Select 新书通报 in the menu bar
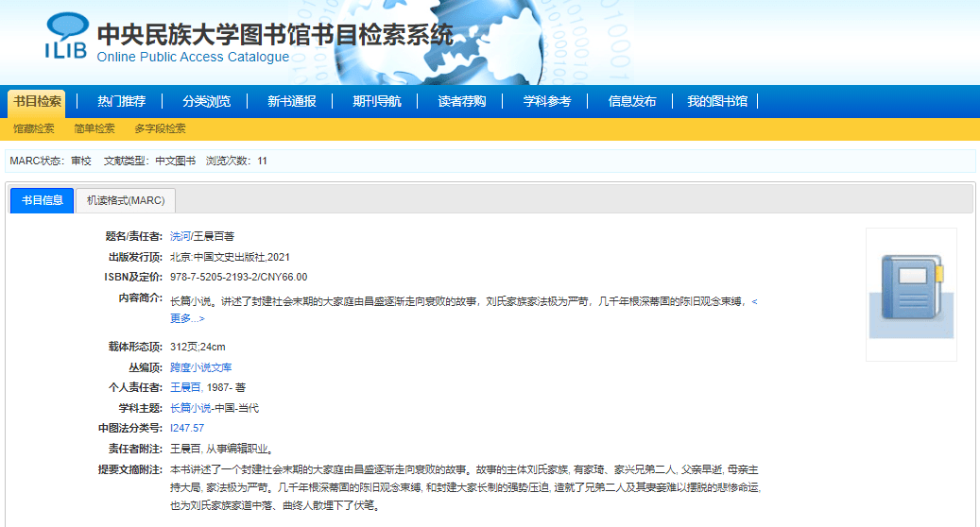Image resolution: width=980 pixels, height=527 pixels. (291, 101)
